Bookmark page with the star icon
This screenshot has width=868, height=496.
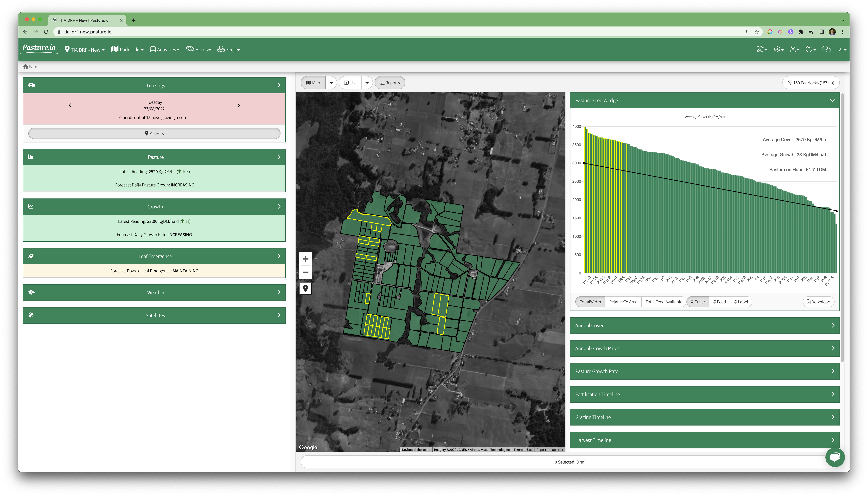[757, 32]
